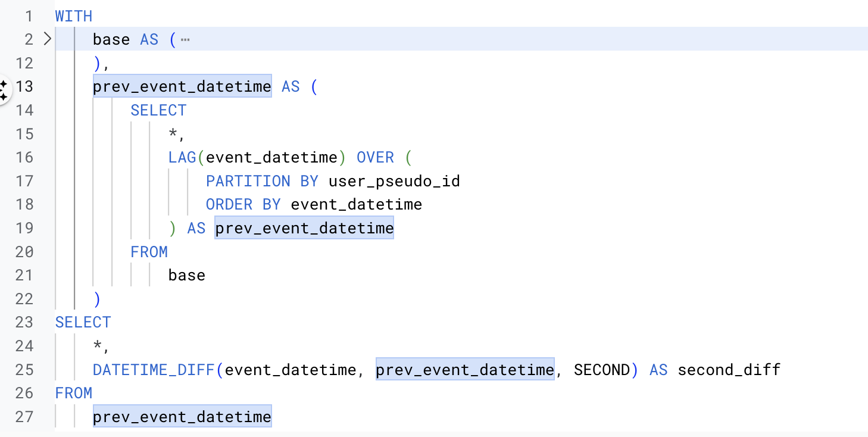Viewport: 868px width, 437px height.
Task: Open the sparkle AI assist icon
Action: (x=3, y=90)
